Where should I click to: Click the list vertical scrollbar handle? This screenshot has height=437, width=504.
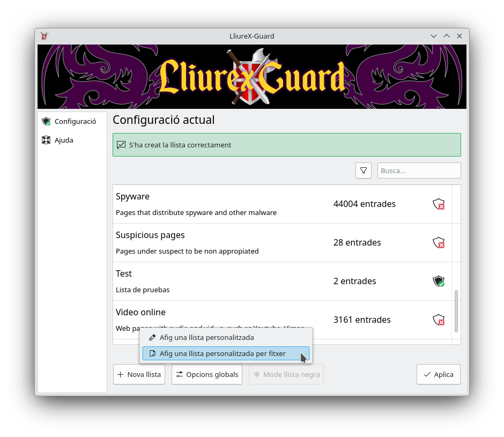[x=456, y=312]
